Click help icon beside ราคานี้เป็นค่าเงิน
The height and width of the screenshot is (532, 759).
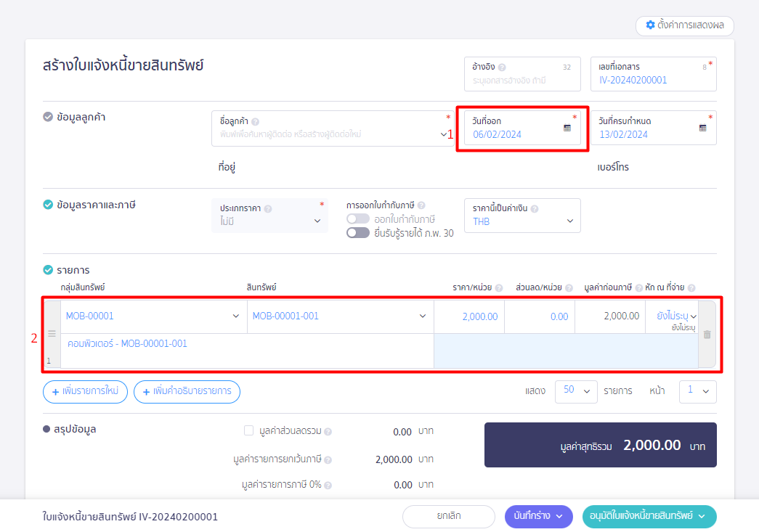(535, 209)
